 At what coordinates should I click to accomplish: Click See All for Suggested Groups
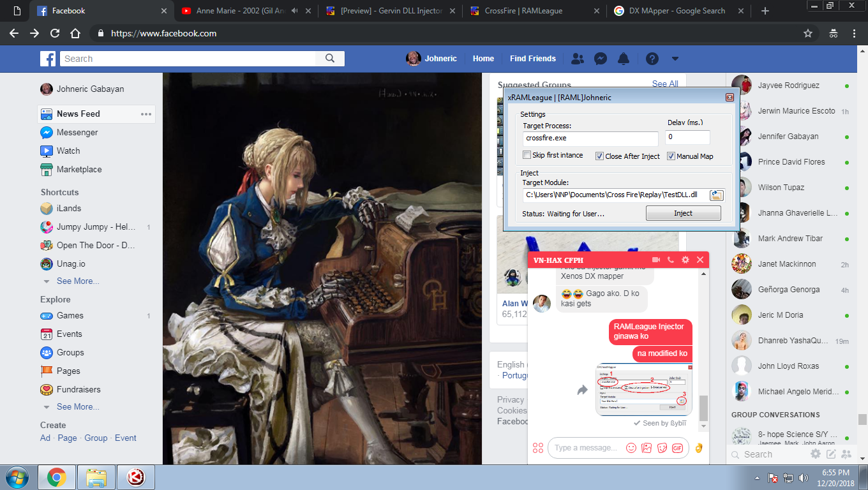coord(665,84)
